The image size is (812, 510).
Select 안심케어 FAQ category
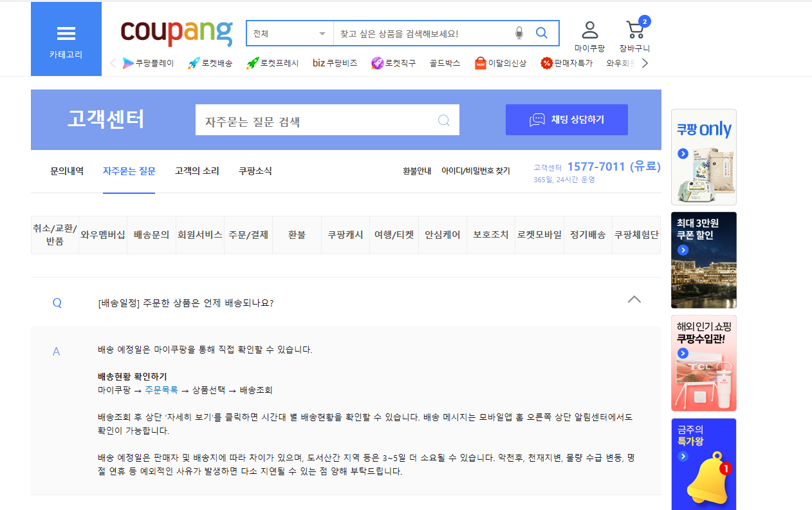443,235
